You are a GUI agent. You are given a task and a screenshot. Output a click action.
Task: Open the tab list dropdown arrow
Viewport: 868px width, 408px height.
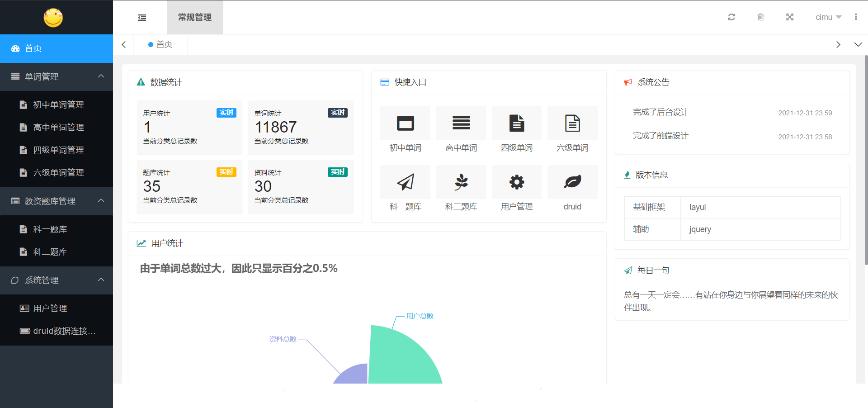pyautogui.click(x=858, y=44)
